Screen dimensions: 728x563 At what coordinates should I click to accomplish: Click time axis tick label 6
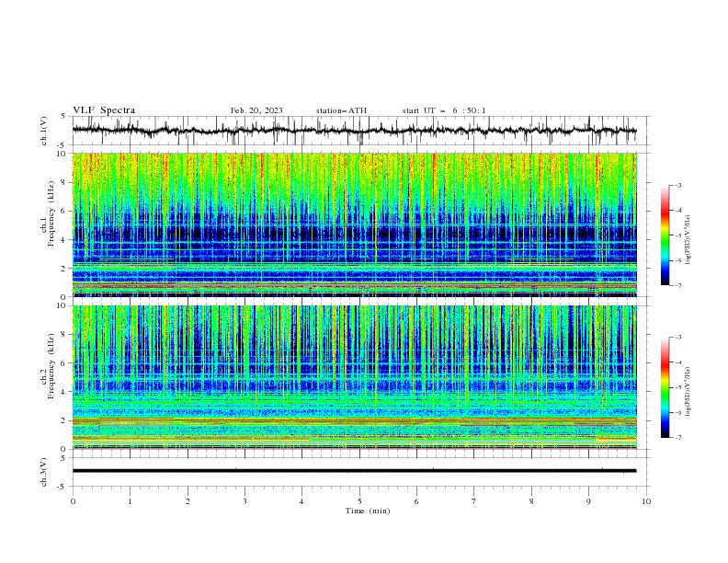[x=416, y=501]
